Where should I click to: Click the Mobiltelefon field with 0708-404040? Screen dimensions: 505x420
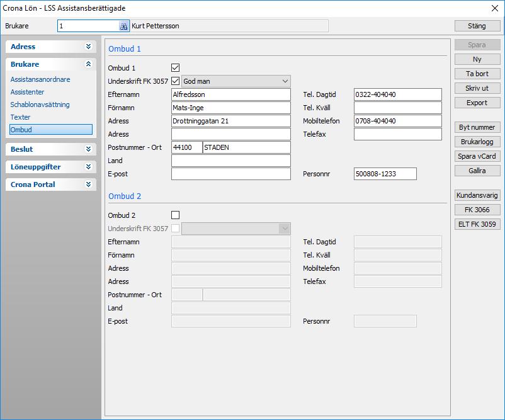(x=398, y=121)
